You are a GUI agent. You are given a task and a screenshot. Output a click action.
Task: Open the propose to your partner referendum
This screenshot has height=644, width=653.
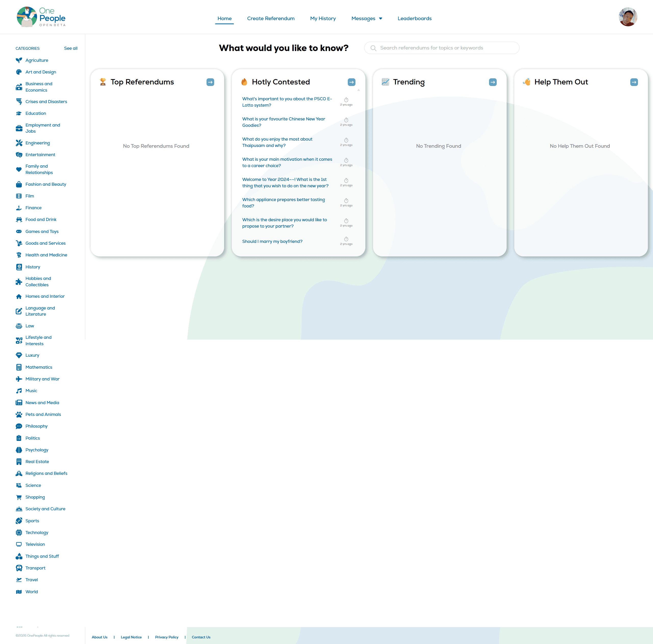point(284,223)
